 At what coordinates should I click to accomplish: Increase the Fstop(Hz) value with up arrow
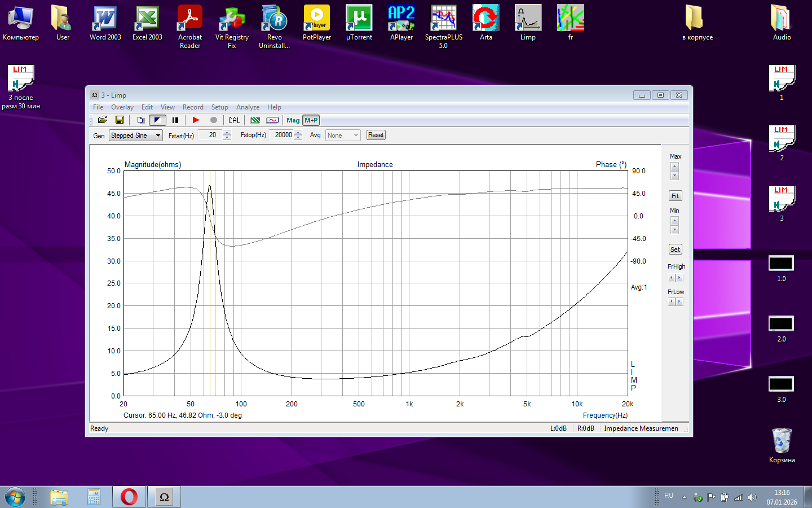(x=298, y=133)
